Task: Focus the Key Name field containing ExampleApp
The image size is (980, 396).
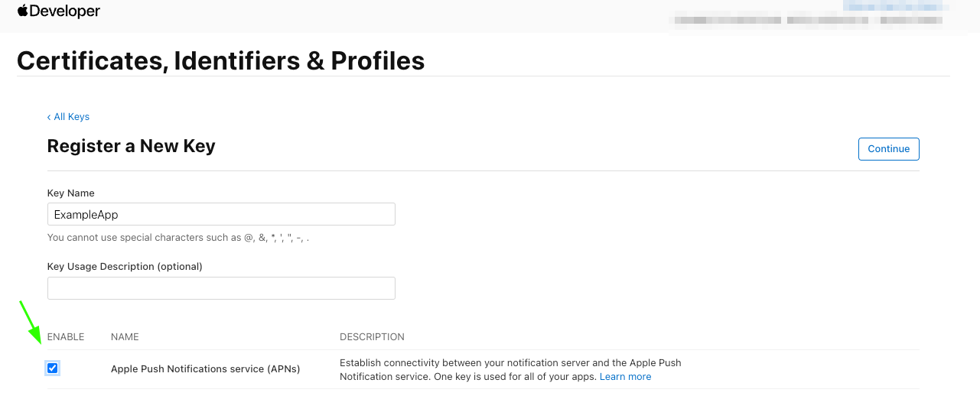Action: point(221,214)
